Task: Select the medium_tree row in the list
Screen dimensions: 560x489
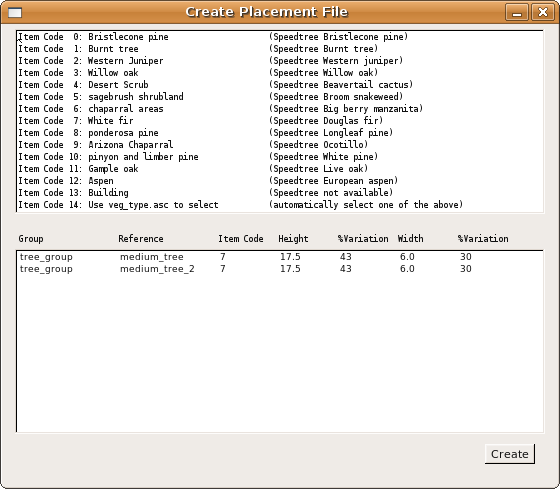Action: (280, 256)
